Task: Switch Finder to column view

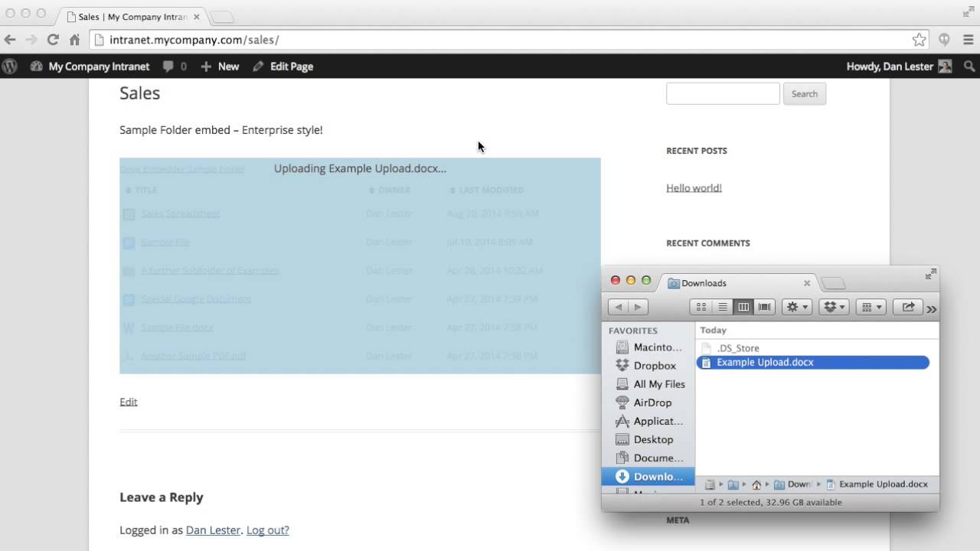Action: click(x=743, y=307)
